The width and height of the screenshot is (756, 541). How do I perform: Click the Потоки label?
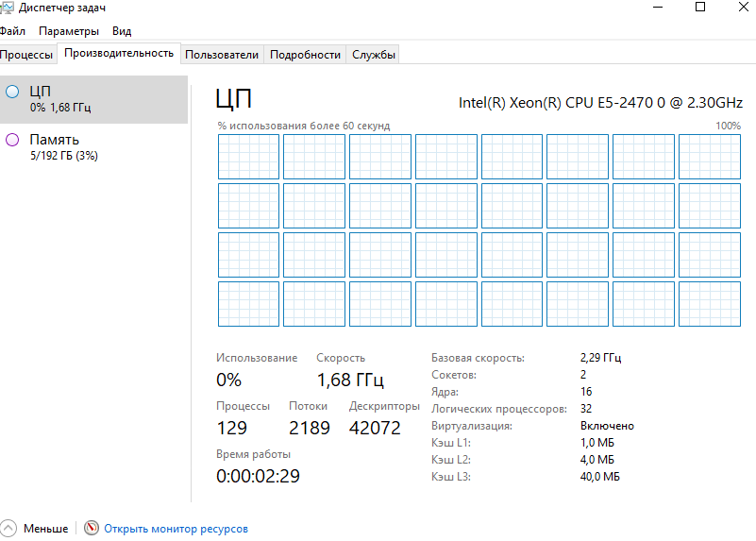click(308, 406)
